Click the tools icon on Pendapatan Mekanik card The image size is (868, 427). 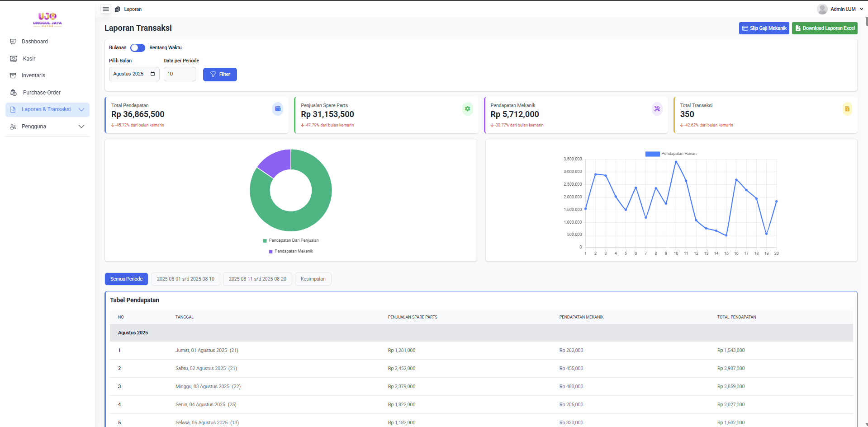click(x=657, y=109)
